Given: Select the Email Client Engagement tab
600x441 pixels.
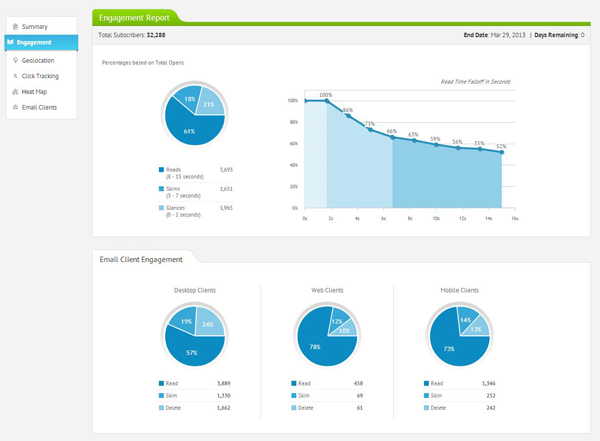Looking at the screenshot, I should [x=141, y=260].
